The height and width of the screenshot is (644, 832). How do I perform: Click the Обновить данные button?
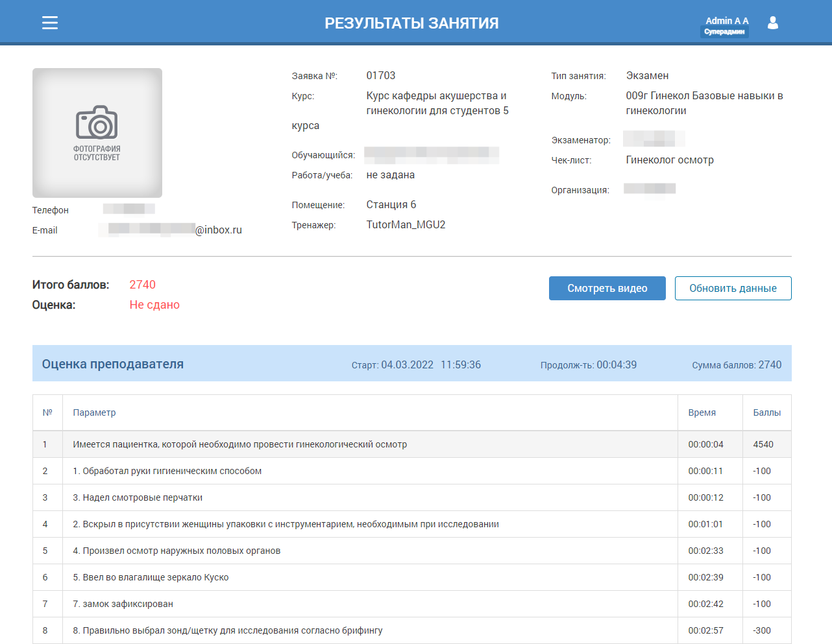point(733,289)
